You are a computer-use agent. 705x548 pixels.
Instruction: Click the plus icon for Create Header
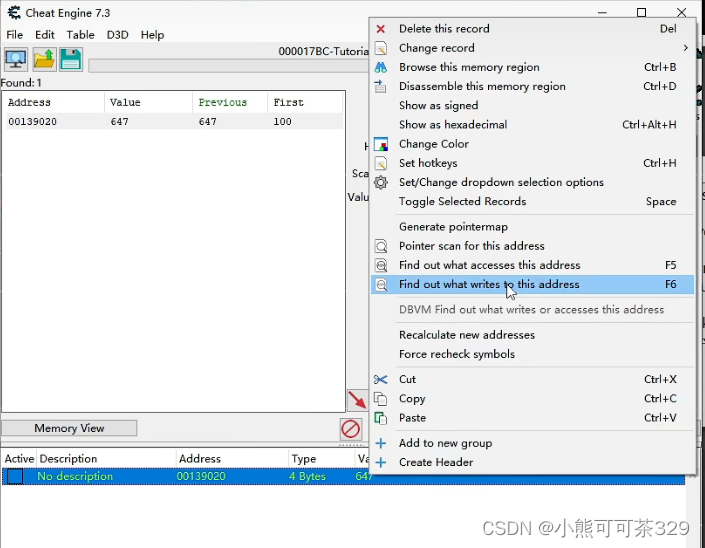pyautogui.click(x=380, y=463)
